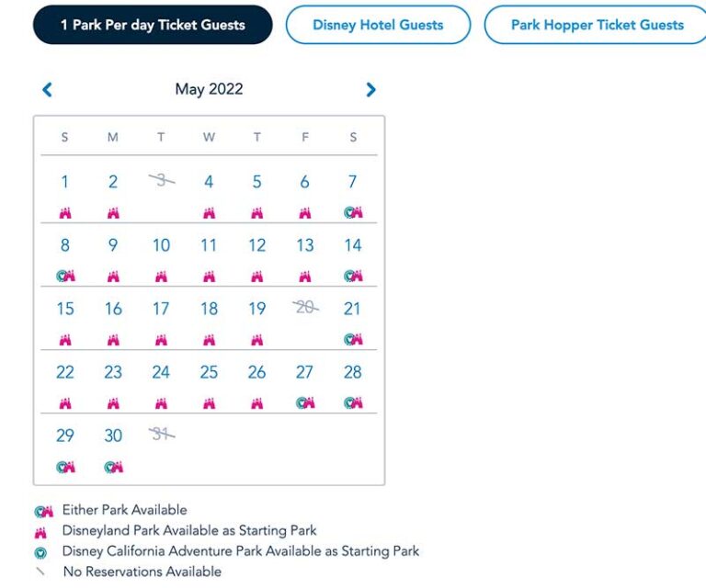Advance to next month arrow

[370, 89]
